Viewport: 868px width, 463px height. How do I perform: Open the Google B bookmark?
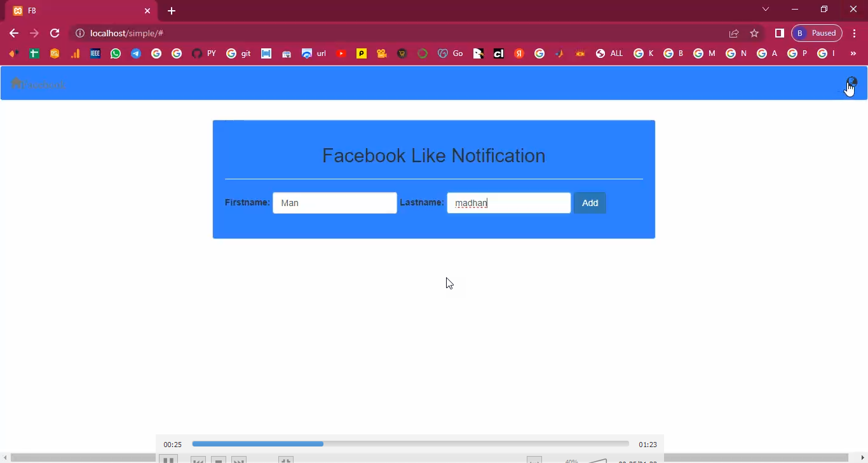pyautogui.click(x=674, y=53)
